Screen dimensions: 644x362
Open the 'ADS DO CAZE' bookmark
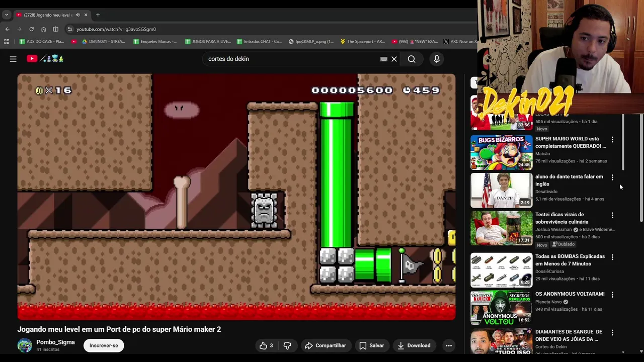(x=42, y=42)
